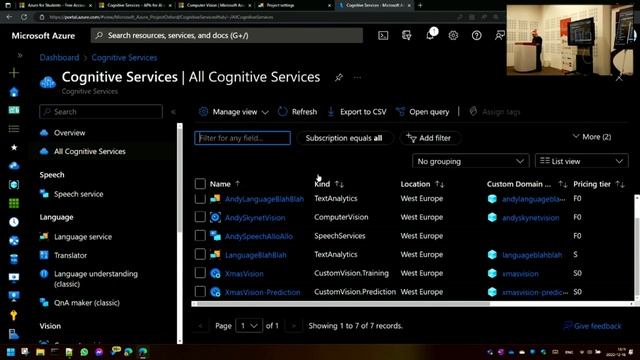Check the XmasVision row checkbox
Screen dimensions: 640x360
(200, 273)
